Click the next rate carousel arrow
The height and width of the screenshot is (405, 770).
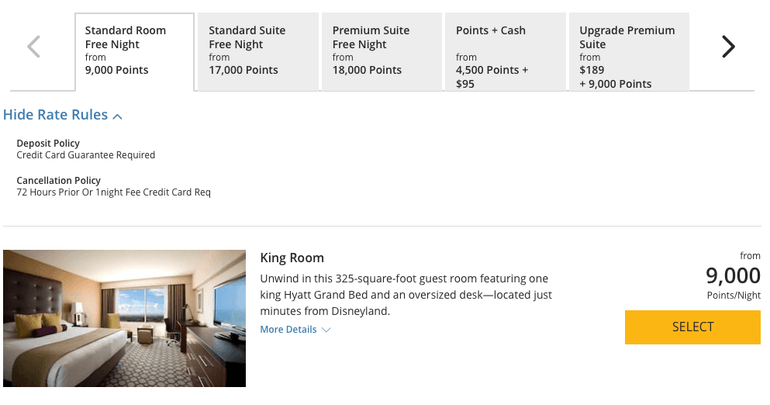click(728, 46)
